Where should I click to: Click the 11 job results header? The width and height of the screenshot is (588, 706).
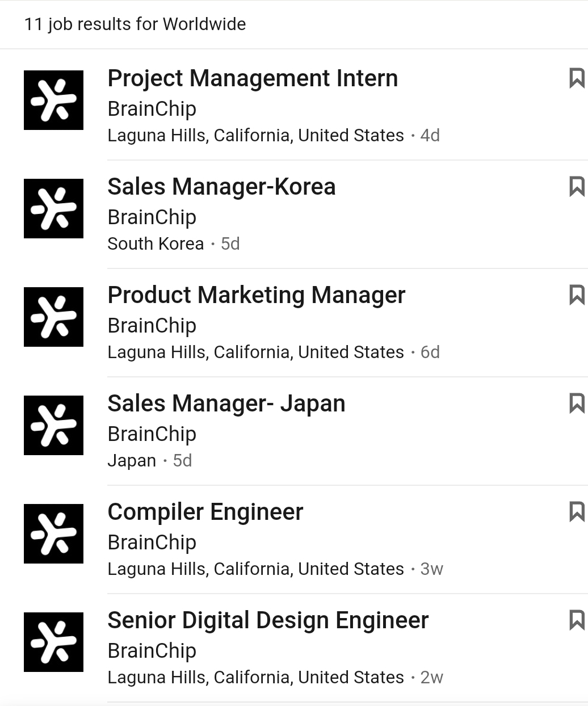pyautogui.click(x=135, y=24)
